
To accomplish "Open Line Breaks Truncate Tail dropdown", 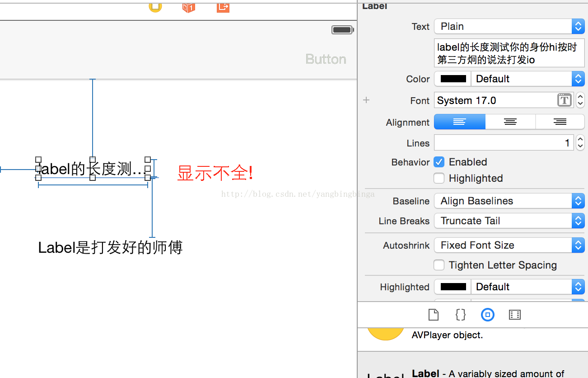I will (x=509, y=221).
